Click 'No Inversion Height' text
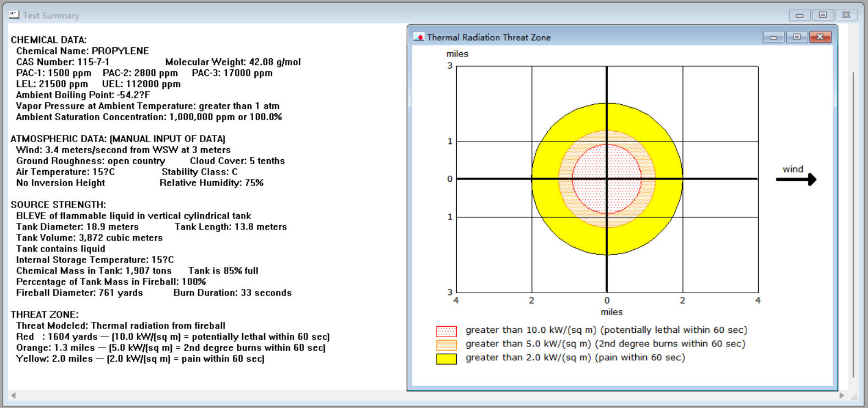Viewport: 868px width, 408px height. click(60, 183)
